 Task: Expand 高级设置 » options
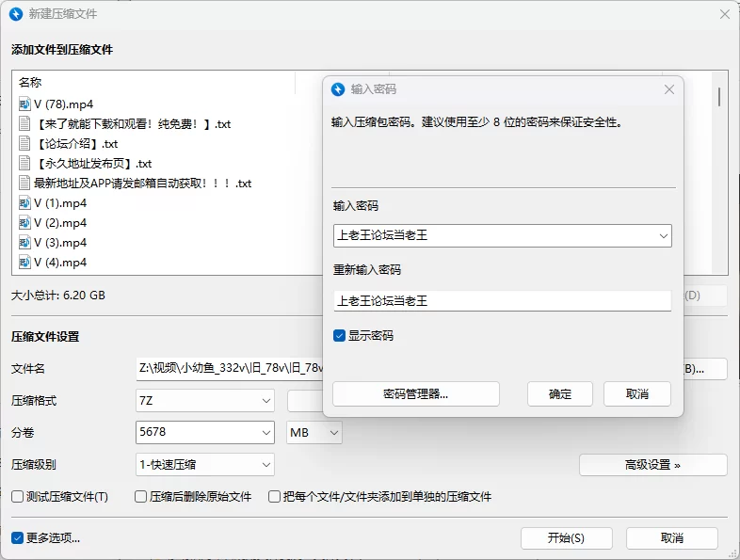coord(652,465)
